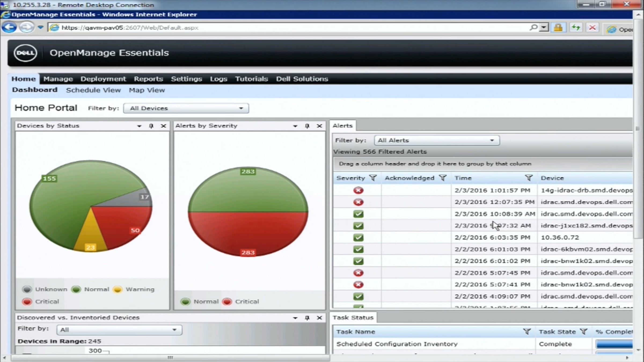This screenshot has height=362, width=644.
Task: Open the Manage menu
Action: 58,79
